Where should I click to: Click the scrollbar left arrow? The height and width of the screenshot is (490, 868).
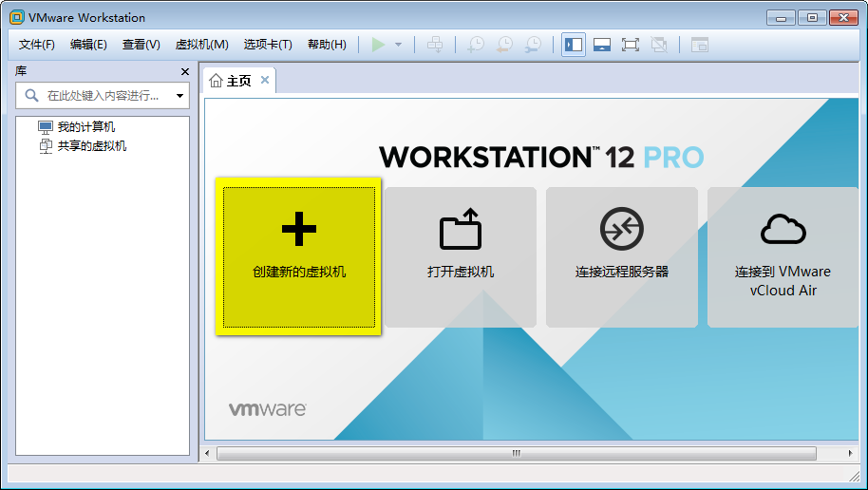pyautogui.click(x=208, y=454)
